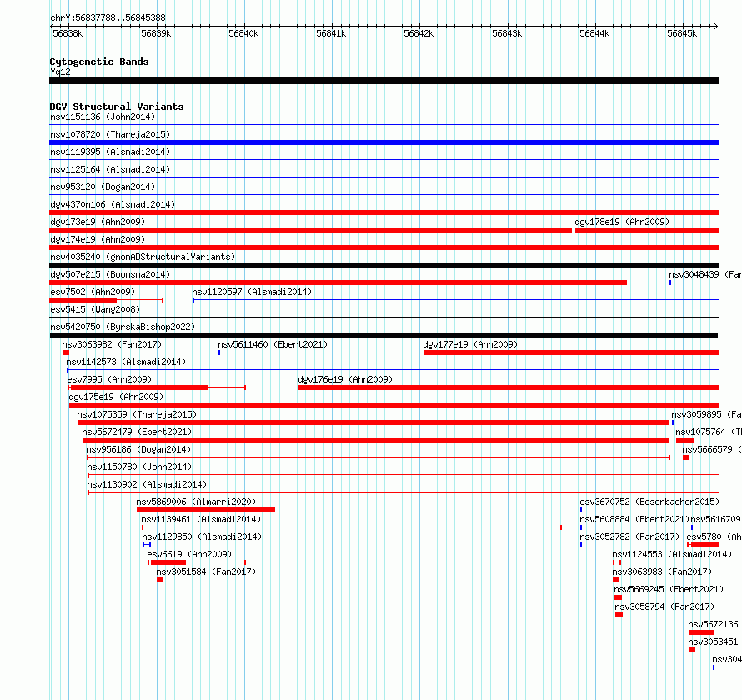Click the chrY:56837788..56845388 coordinate text
Viewport: 742px width, 700px height.
[108, 17]
